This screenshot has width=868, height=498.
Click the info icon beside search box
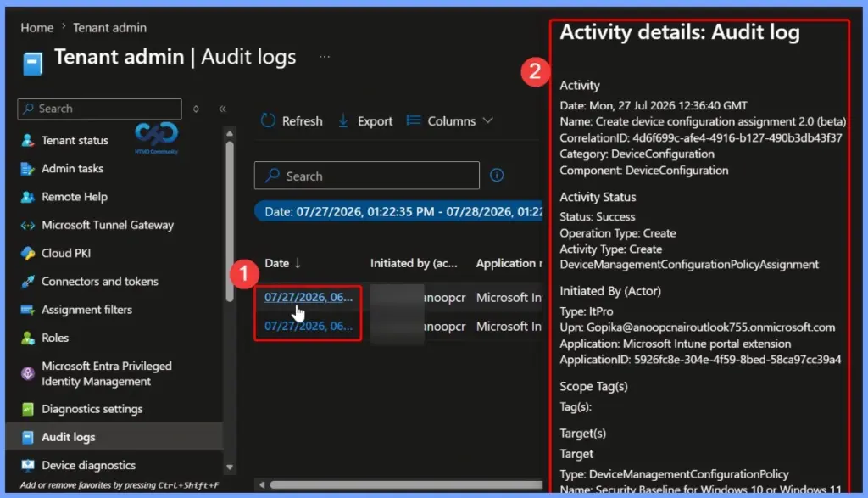point(497,176)
